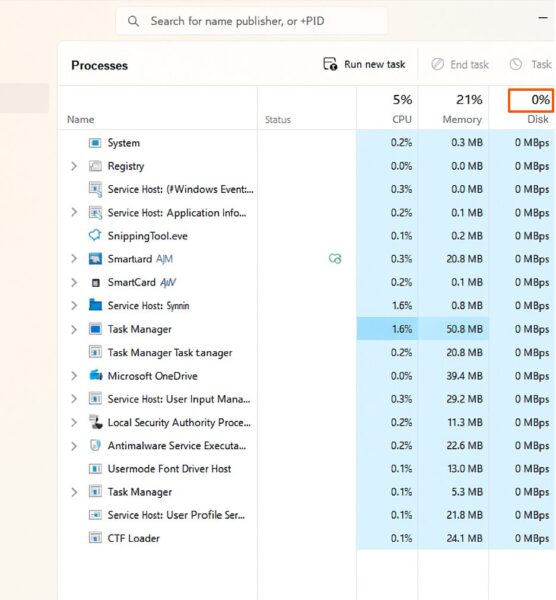Click the Processes page heading
Viewport: 556px width, 600px height.
click(x=99, y=65)
